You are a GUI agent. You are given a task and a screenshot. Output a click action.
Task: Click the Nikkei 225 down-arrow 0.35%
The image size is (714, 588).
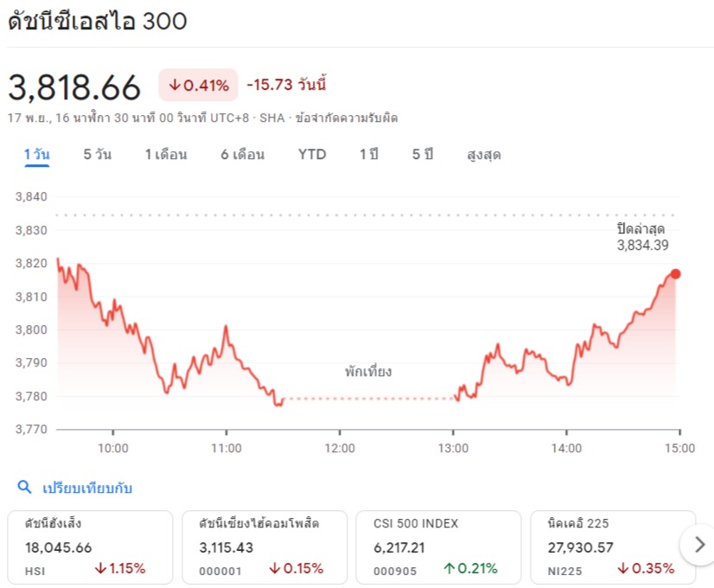pos(646,568)
